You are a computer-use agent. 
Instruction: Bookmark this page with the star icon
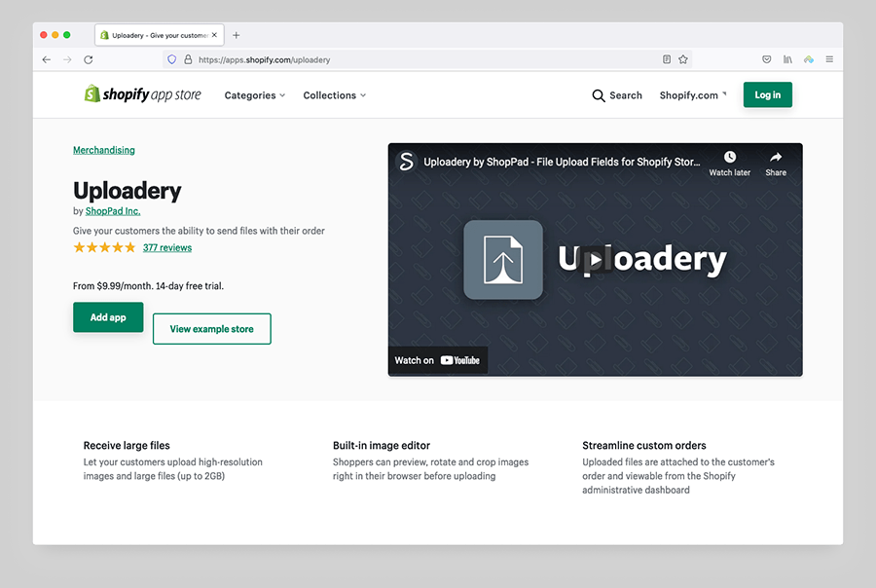pyautogui.click(x=682, y=59)
